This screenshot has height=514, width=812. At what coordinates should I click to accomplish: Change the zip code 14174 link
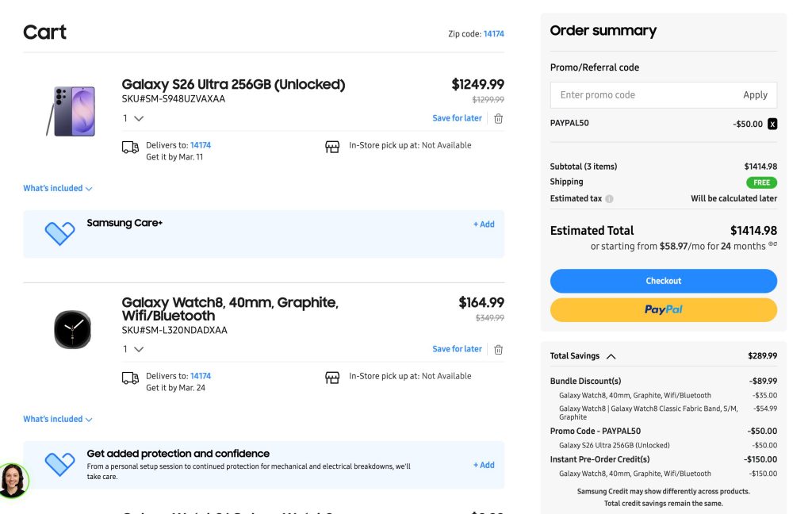[x=493, y=34]
